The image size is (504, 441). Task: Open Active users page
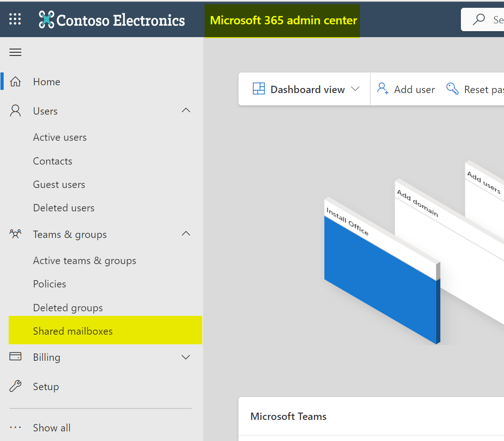60,138
